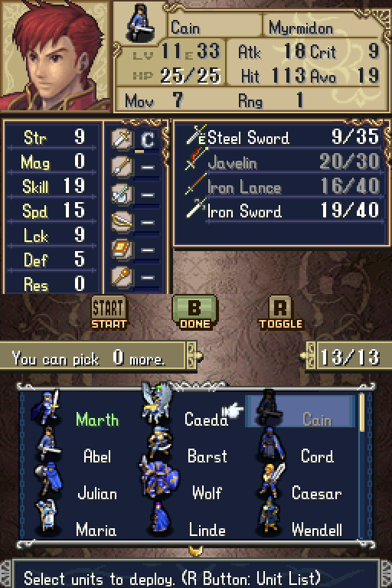Toggle Cain's deployment in unit list
Viewport: 392px width, 588px height.
[x=300, y=411]
